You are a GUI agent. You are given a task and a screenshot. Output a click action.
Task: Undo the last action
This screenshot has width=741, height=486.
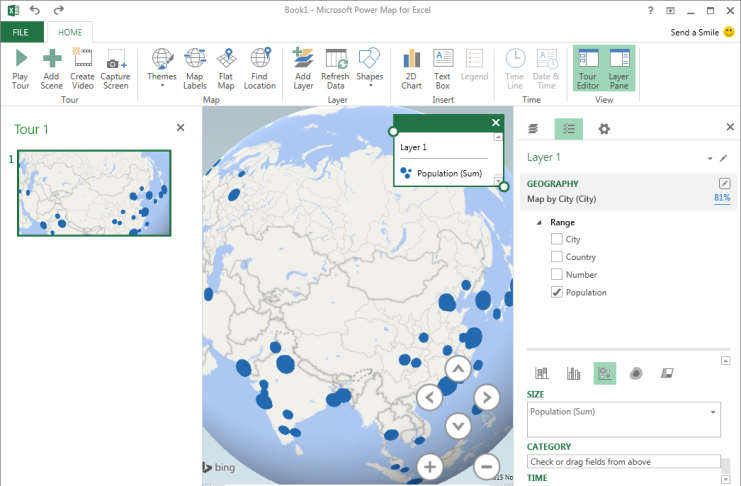click(x=35, y=10)
